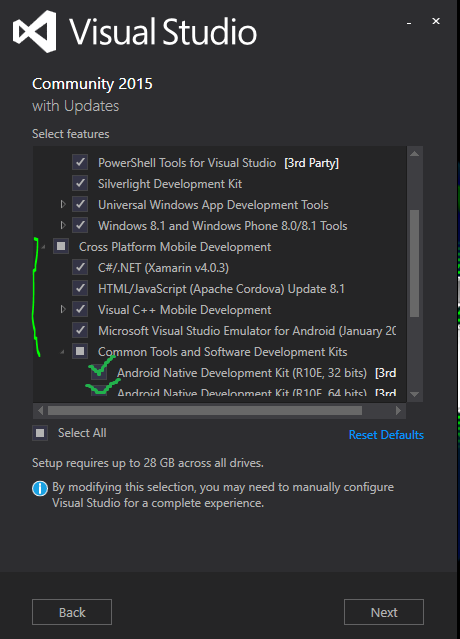The height and width of the screenshot is (639, 460).
Task: Minimize the Visual Studio installer window
Action: tap(409, 22)
